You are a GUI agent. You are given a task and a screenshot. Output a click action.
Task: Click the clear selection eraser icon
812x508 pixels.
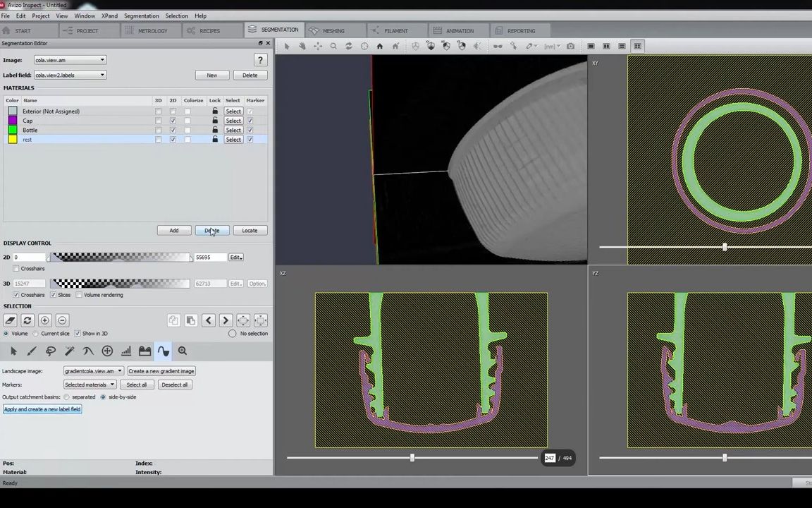pyautogui.click(x=10, y=320)
